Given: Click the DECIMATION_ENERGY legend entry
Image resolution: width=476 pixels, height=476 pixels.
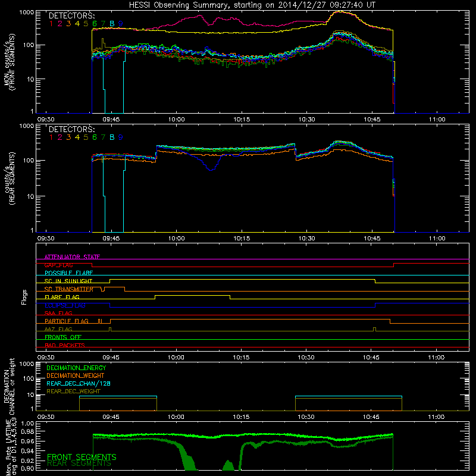Looking at the screenshot, I should coord(76,368).
